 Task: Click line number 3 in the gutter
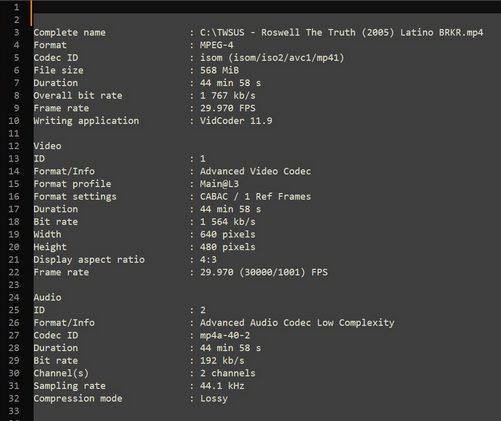[16, 32]
